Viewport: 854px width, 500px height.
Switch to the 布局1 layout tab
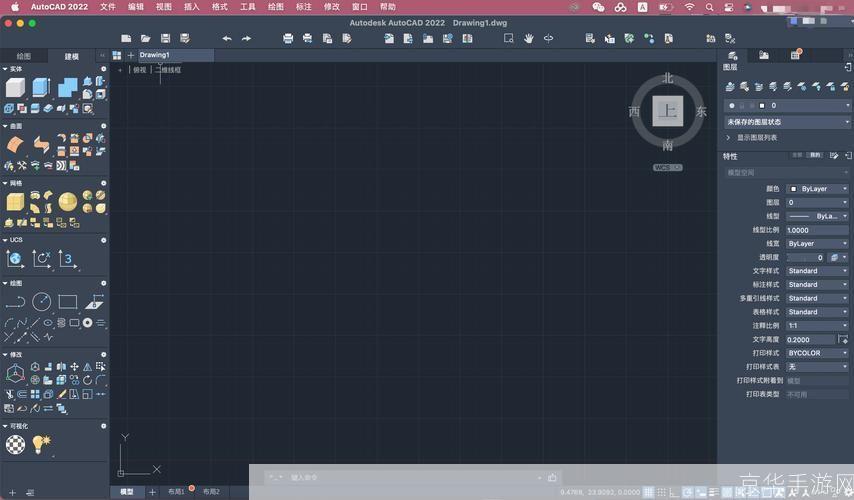tap(176, 492)
